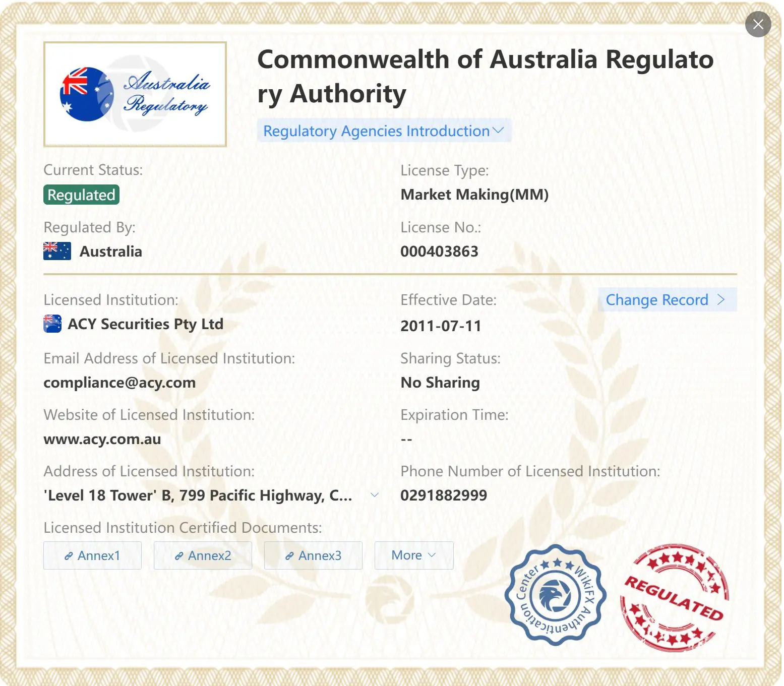Viewport: 784px width, 686px height.
Task: Click phone number 0291882999
Action: click(444, 495)
